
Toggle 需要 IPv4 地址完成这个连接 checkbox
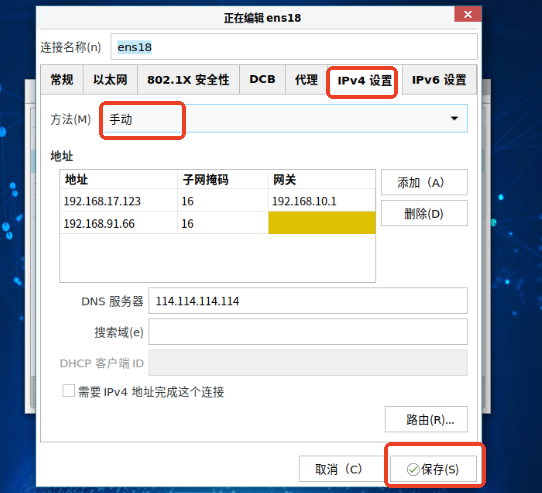click(x=68, y=391)
